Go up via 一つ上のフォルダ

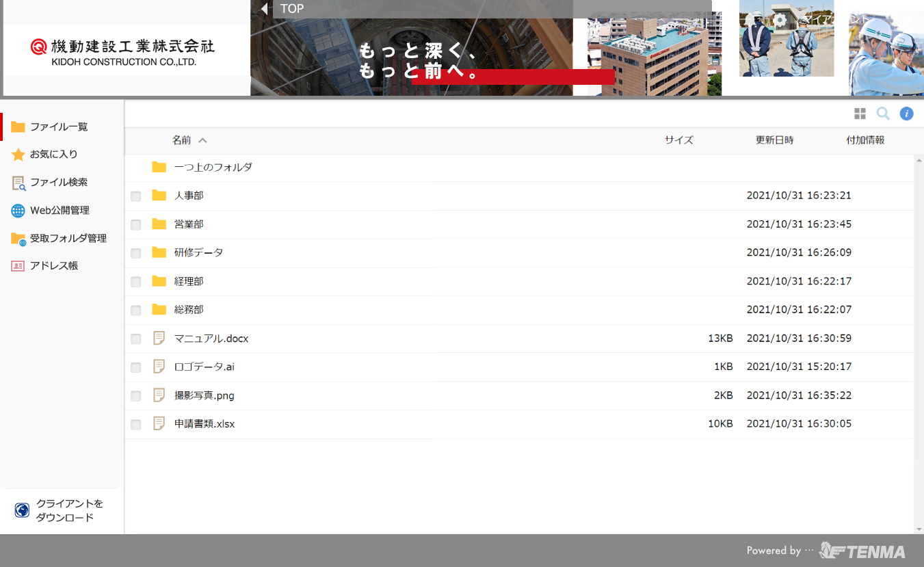(213, 167)
